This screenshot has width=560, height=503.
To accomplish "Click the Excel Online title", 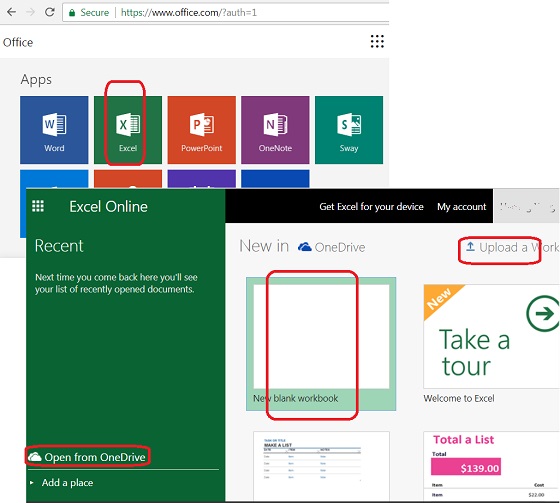I will click(x=108, y=206).
